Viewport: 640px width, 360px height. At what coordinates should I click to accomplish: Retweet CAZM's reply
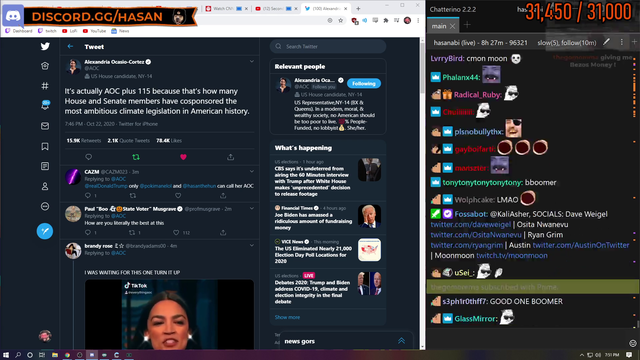pos(133,196)
